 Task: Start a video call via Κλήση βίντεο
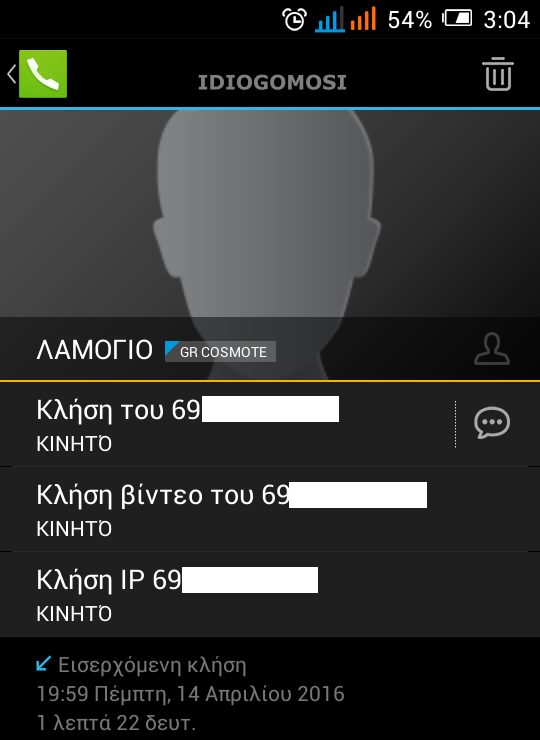270,509
